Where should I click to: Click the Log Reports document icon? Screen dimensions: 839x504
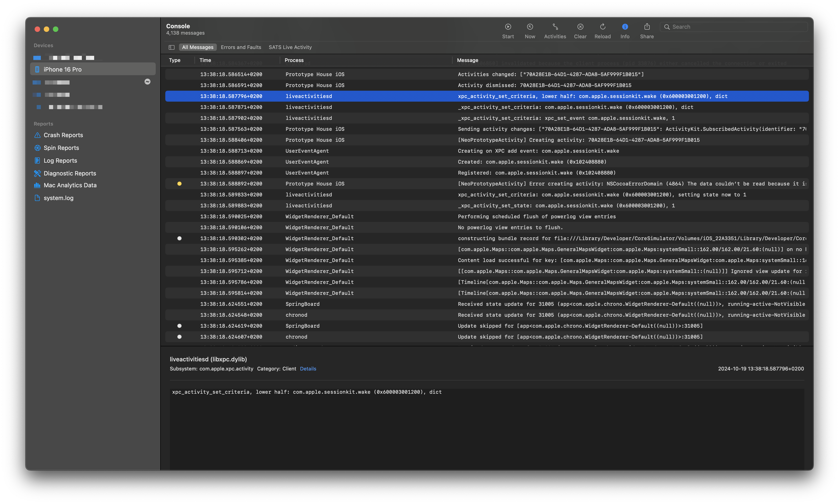click(37, 161)
